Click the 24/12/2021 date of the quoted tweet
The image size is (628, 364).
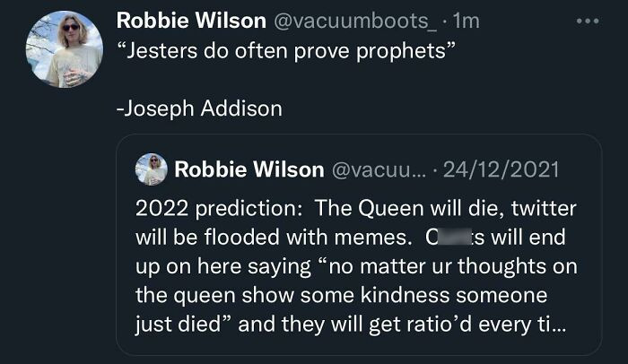pos(501,169)
